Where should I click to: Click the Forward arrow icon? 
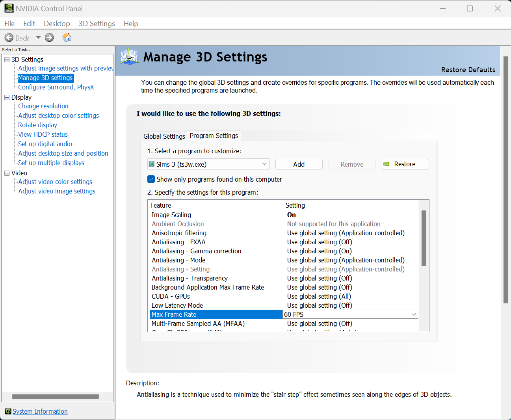point(49,38)
